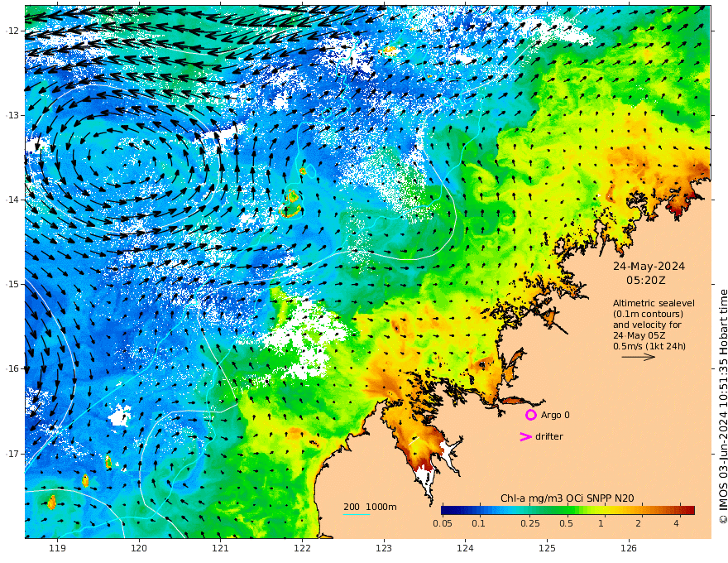The image size is (728, 563).
Task: Click the dark red end of chlorophyll colorbar
Action: point(690,511)
